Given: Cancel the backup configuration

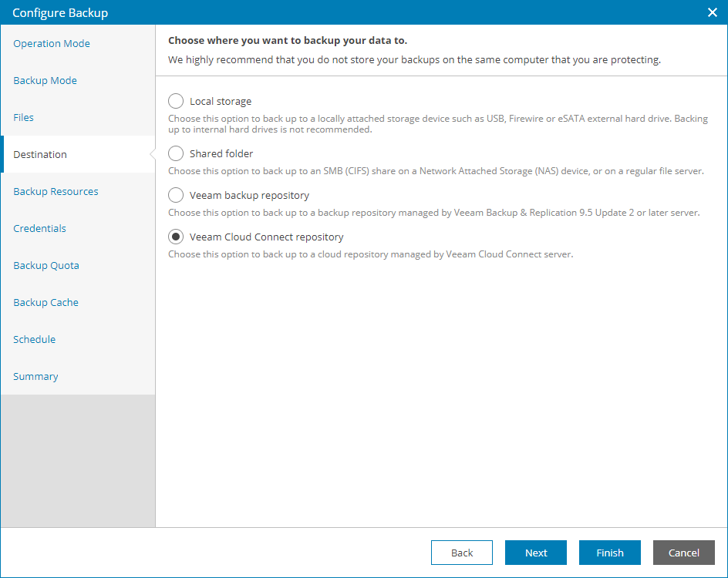Looking at the screenshot, I should click(684, 553).
